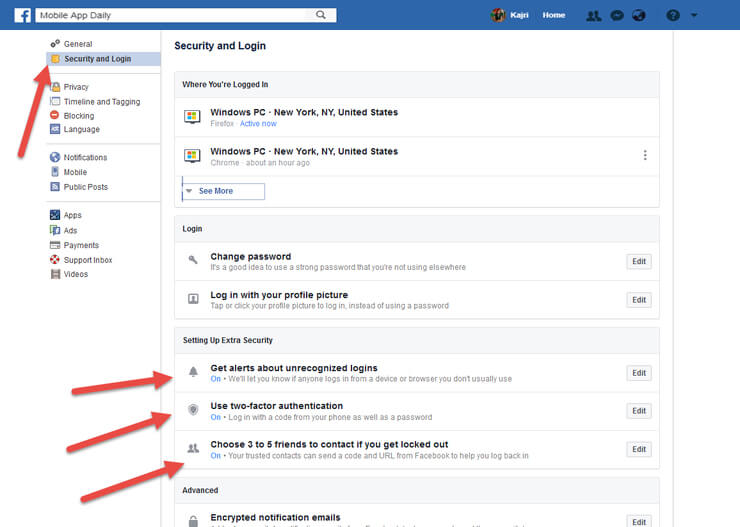
Task: Click the Firefox Windows PC device icon
Action: [192, 117]
